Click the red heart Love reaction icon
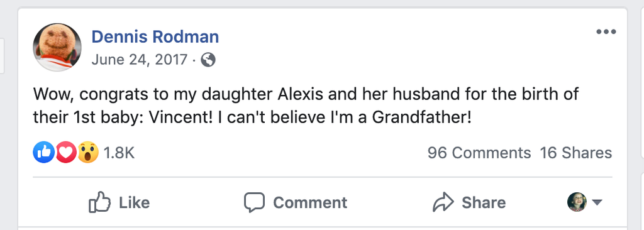 65,152
